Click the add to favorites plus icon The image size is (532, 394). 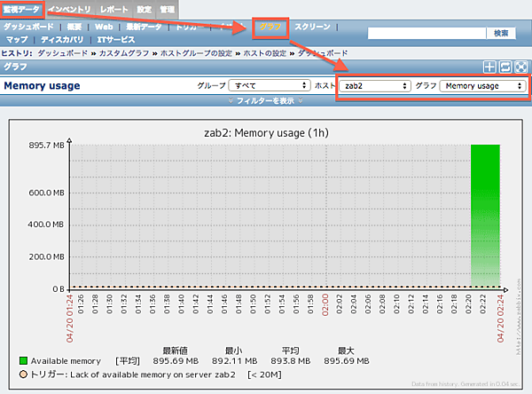(489, 67)
